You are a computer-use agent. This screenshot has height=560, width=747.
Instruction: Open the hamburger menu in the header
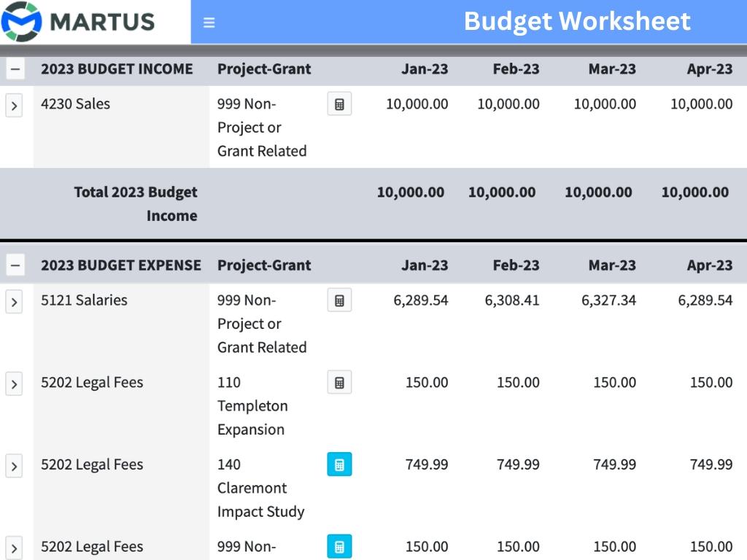click(x=209, y=23)
